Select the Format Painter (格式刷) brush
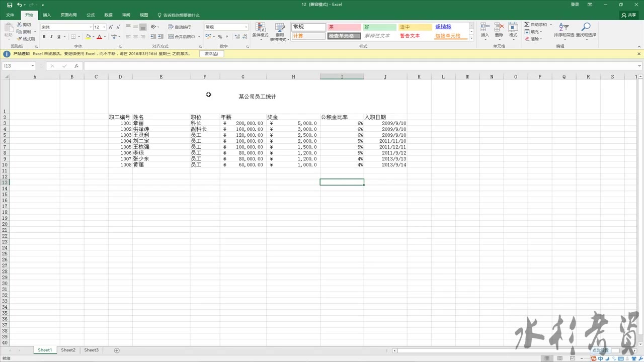This screenshot has height=362, width=644. coord(19,39)
